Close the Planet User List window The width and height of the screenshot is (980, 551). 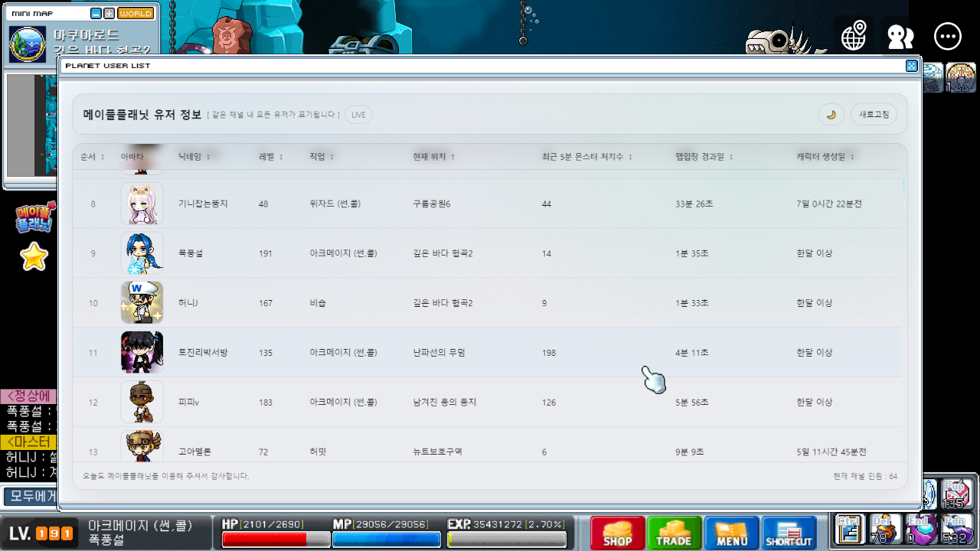pyautogui.click(x=911, y=66)
